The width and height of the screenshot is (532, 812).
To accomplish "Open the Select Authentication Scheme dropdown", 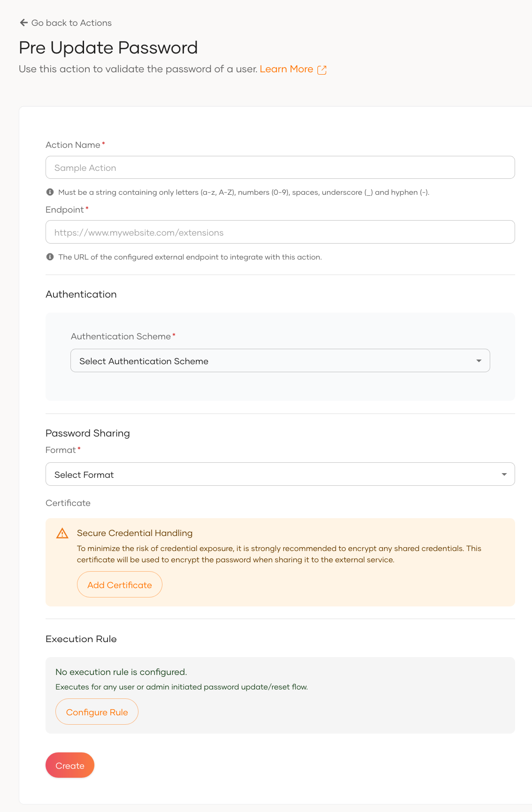I will (280, 360).
